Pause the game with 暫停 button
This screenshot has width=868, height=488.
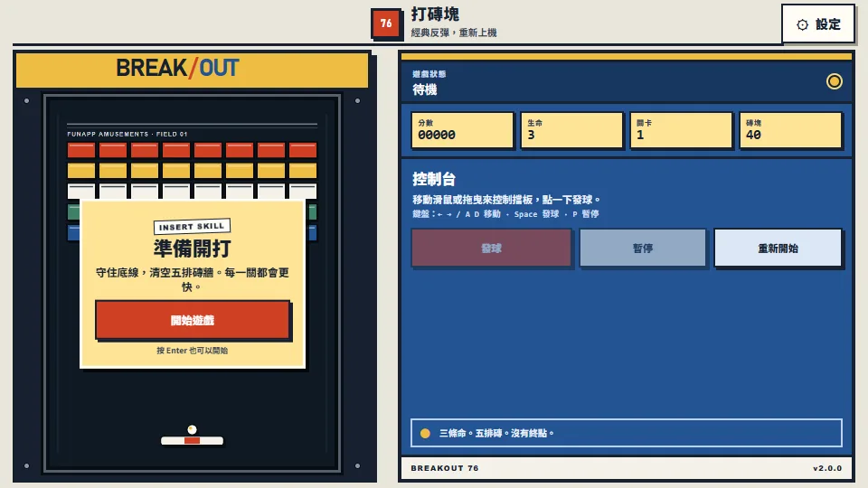(643, 248)
